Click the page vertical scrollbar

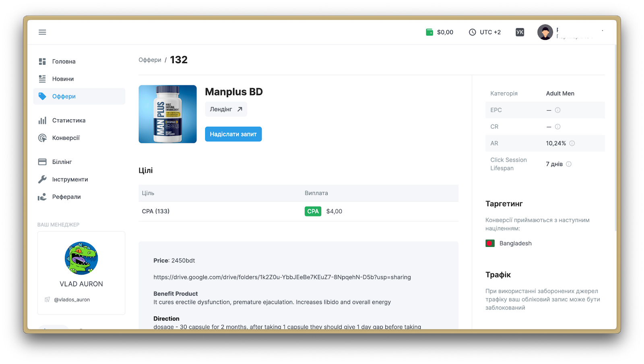click(615, 138)
